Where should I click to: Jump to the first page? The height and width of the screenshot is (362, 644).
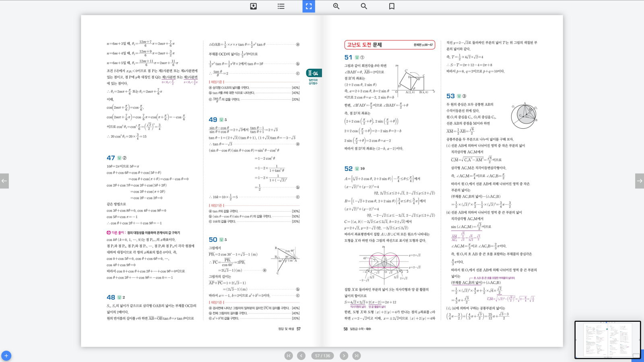point(289,356)
